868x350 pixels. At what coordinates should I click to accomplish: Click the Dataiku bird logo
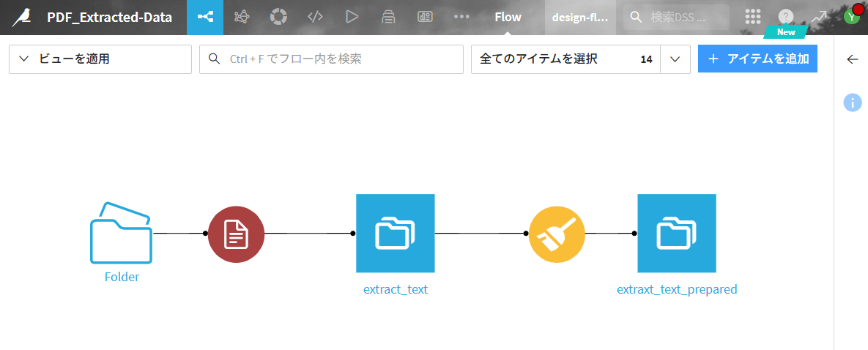22,17
